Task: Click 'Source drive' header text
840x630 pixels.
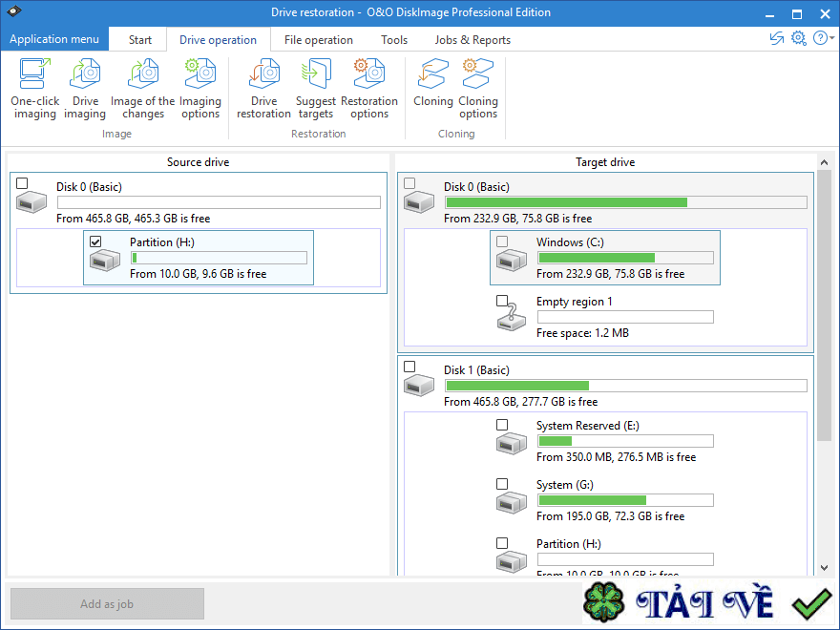Action: (199, 162)
